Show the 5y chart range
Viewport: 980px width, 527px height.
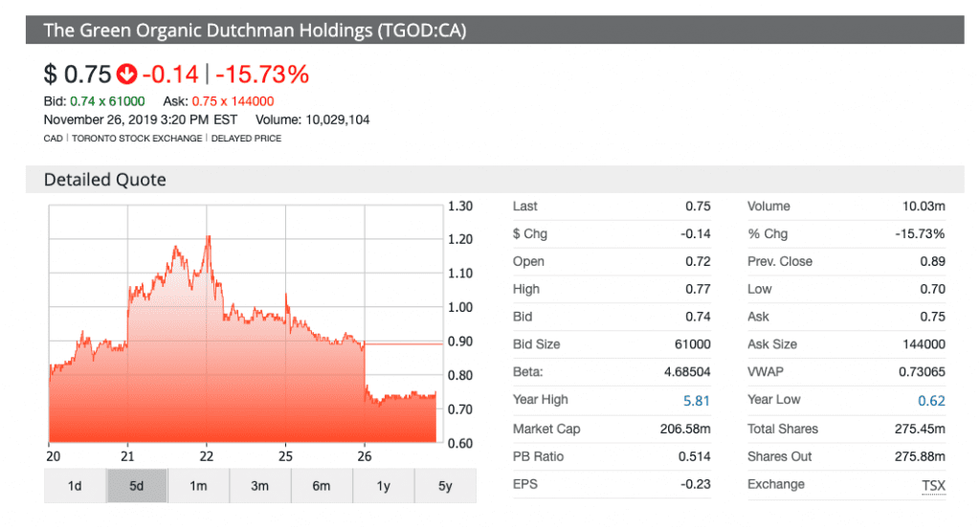[x=445, y=486]
